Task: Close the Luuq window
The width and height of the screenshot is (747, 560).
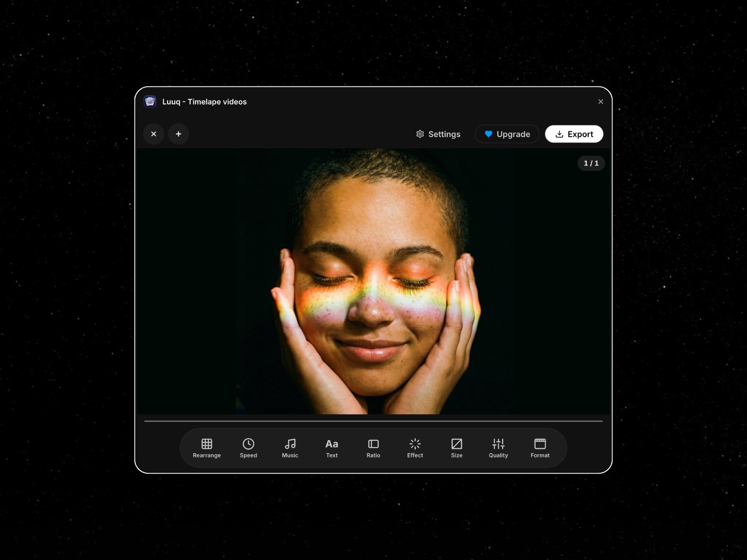Action: coord(601,102)
